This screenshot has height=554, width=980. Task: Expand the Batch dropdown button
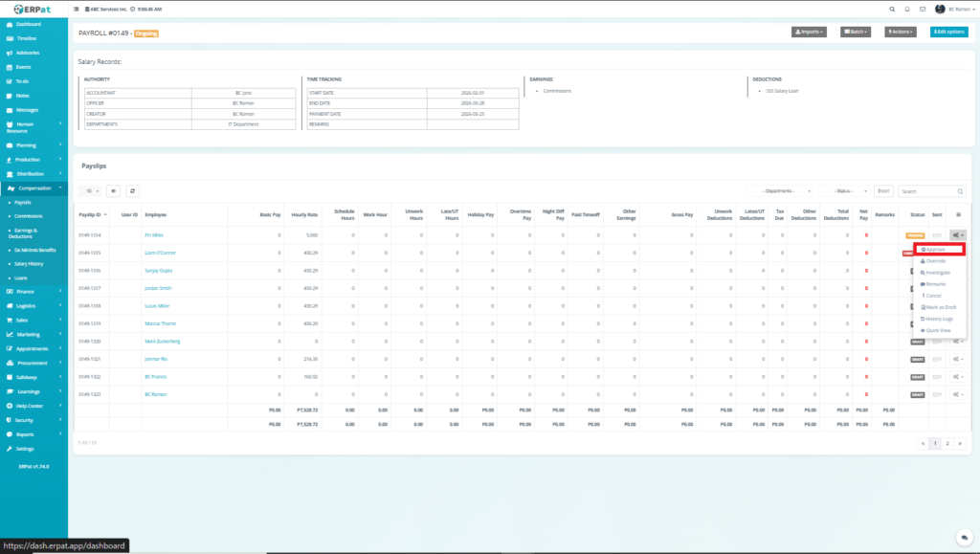pyautogui.click(x=857, y=32)
